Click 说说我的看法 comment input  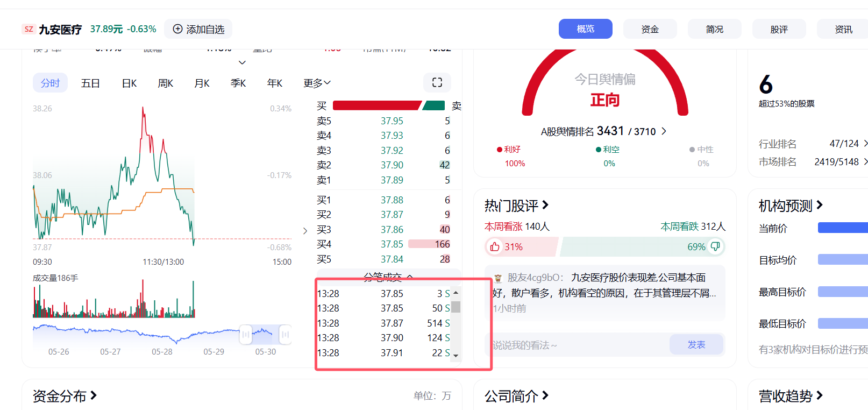(578, 344)
